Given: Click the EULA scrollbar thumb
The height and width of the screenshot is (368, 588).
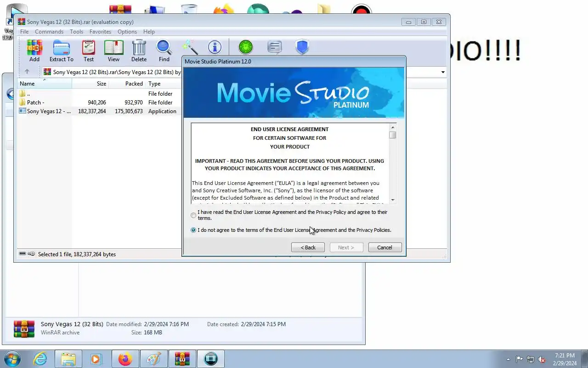Looking at the screenshot, I should click(x=393, y=135).
